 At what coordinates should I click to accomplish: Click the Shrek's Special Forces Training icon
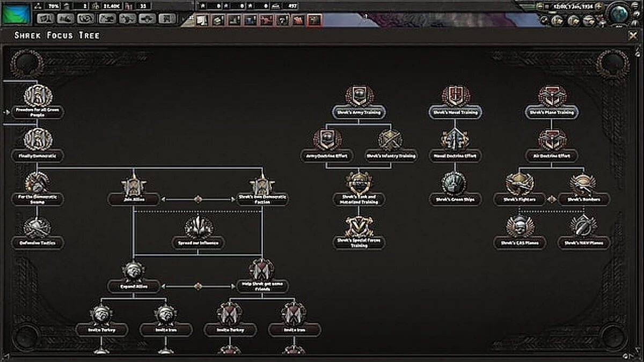[358, 227]
